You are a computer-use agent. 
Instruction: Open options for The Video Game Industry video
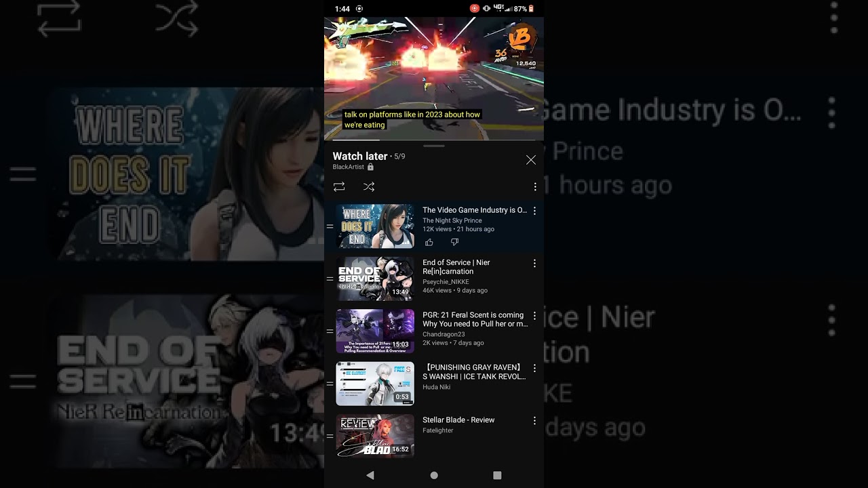pyautogui.click(x=534, y=211)
